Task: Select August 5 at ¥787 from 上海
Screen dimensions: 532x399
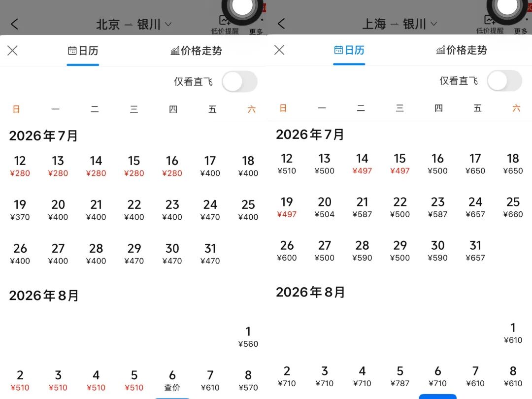Action: [x=399, y=377]
